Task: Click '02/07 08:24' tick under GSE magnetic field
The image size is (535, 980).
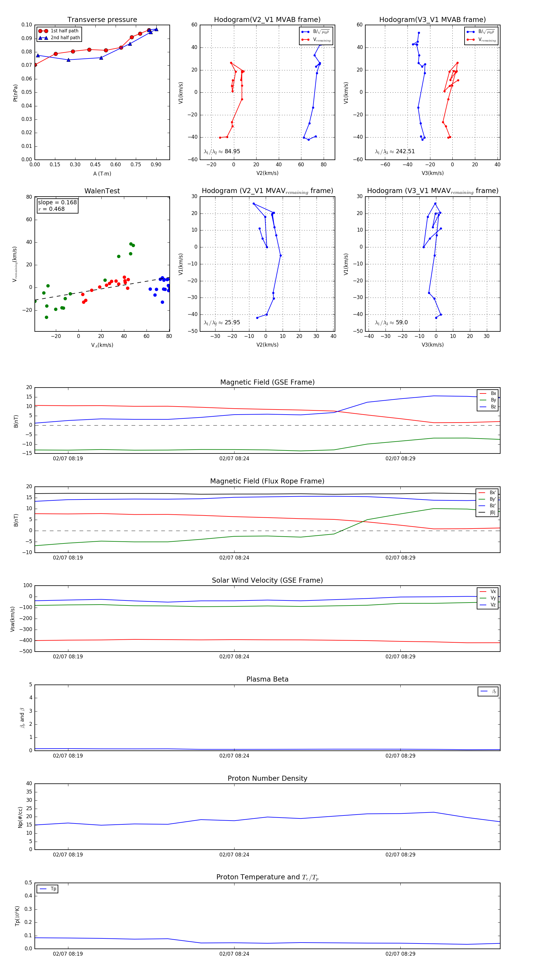Action: [x=234, y=459]
